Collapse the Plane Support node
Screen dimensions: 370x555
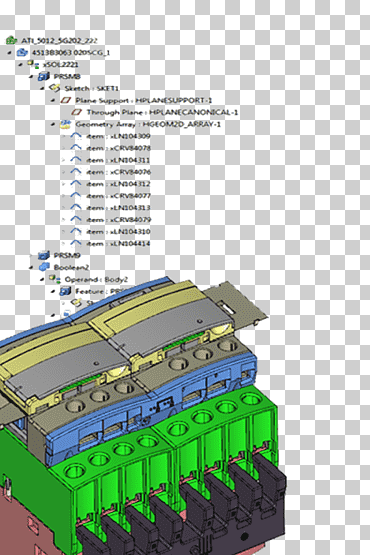point(53,101)
